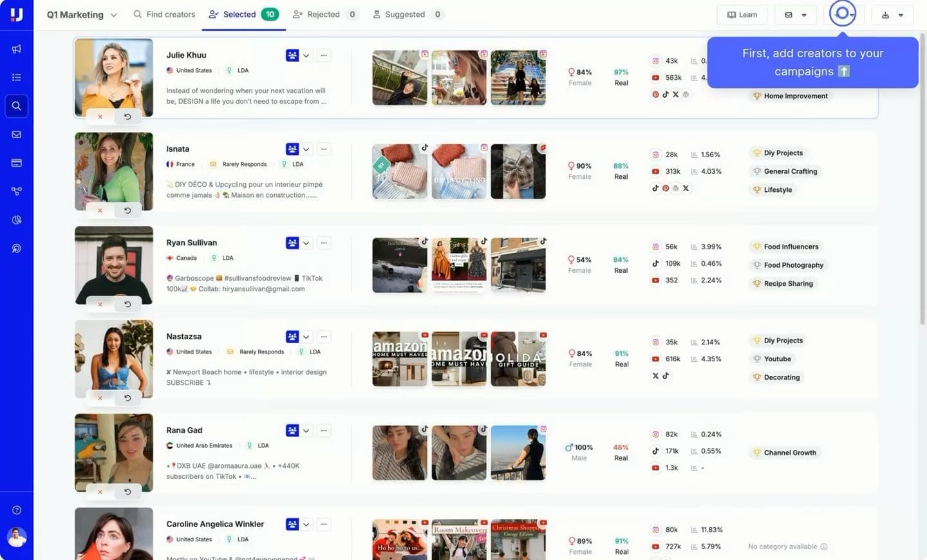The width and height of the screenshot is (927, 560).
Task: Open the user profile avatar
Action: (x=17, y=537)
